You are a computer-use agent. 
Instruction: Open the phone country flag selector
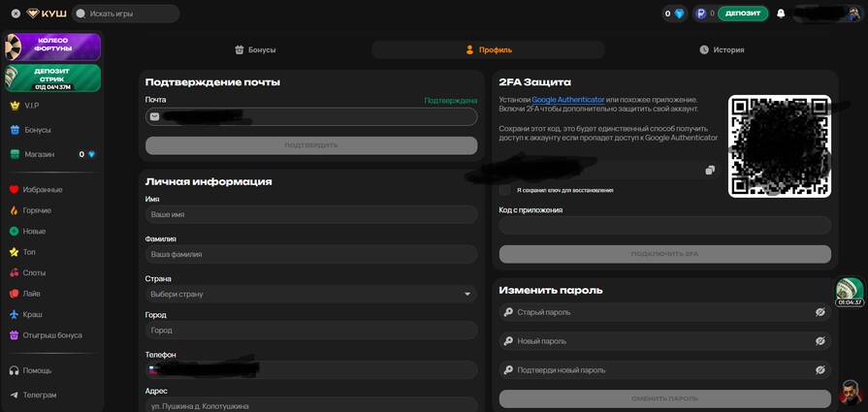pyautogui.click(x=153, y=369)
